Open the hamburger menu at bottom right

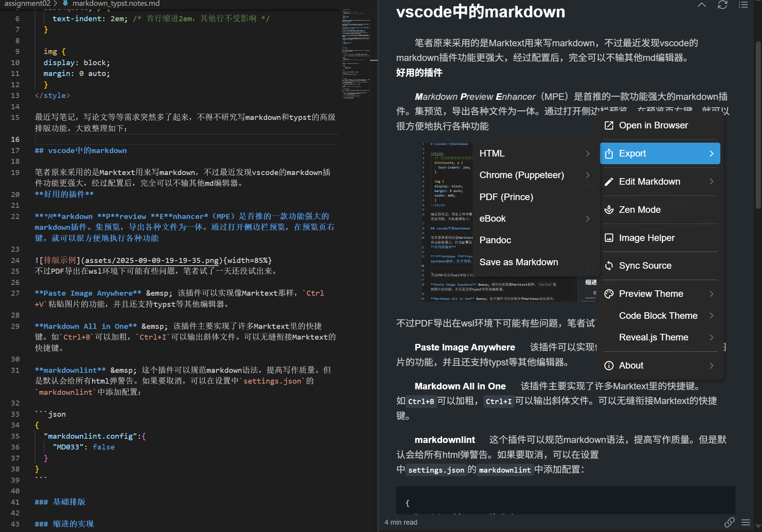(x=746, y=522)
